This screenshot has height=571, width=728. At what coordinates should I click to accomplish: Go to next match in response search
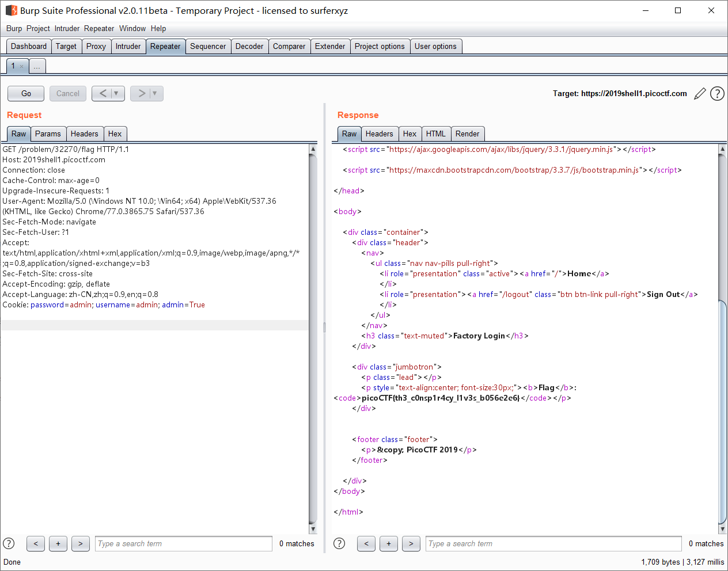[411, 543]
